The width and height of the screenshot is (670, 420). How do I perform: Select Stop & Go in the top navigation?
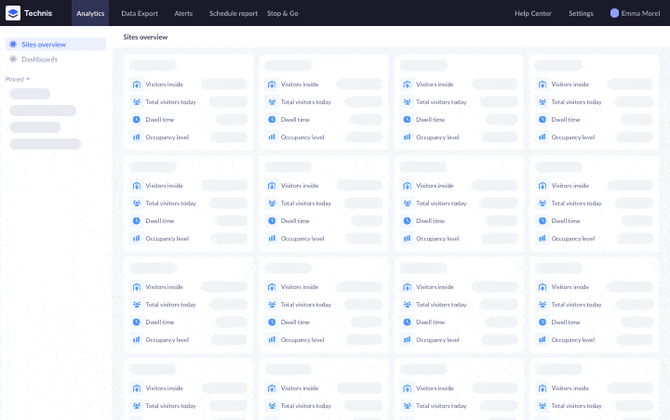point(283,13)
